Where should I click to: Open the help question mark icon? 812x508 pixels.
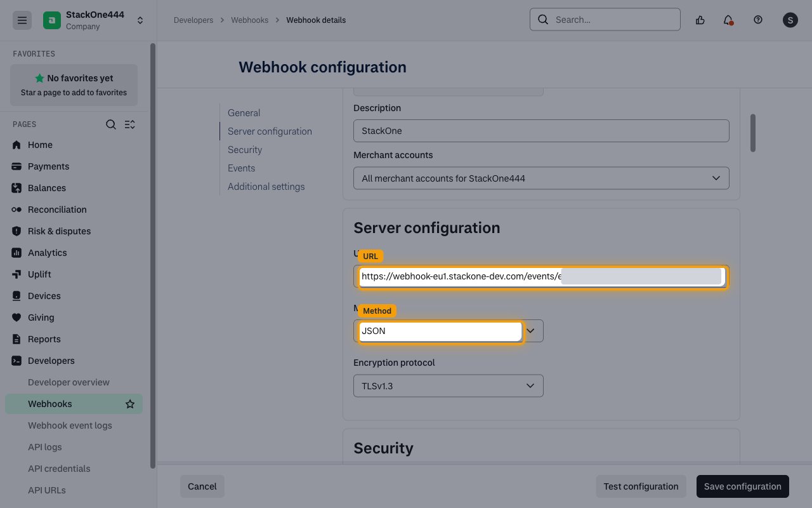(758, 20)
